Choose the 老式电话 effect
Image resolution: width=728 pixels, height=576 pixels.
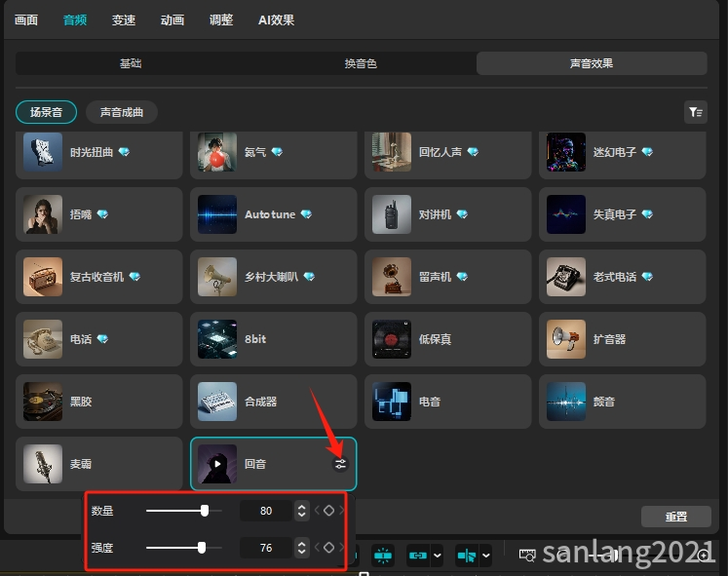pos(623,277)
